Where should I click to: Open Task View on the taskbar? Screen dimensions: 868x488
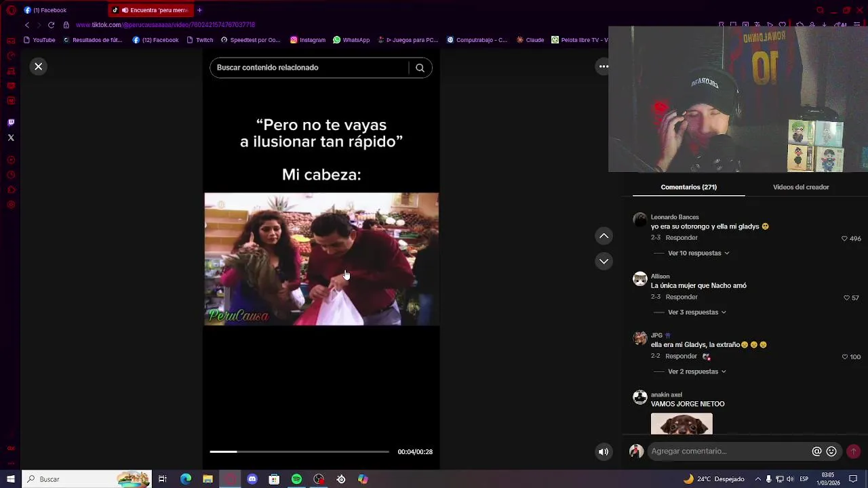pyautogui.click(x=163, y=479)
